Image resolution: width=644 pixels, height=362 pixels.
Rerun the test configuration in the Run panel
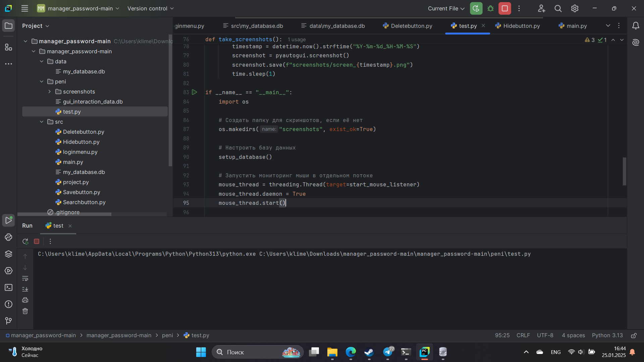click(25, 241)
